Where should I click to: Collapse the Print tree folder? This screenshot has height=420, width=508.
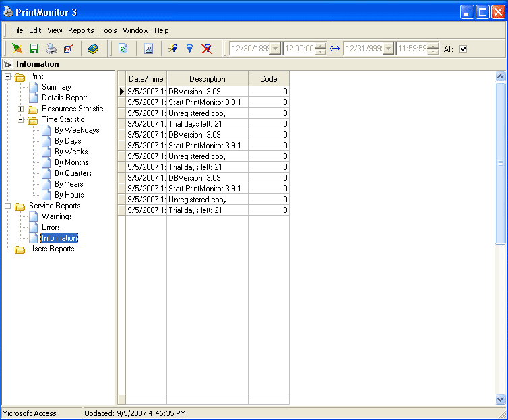click(x=7, y=76)
